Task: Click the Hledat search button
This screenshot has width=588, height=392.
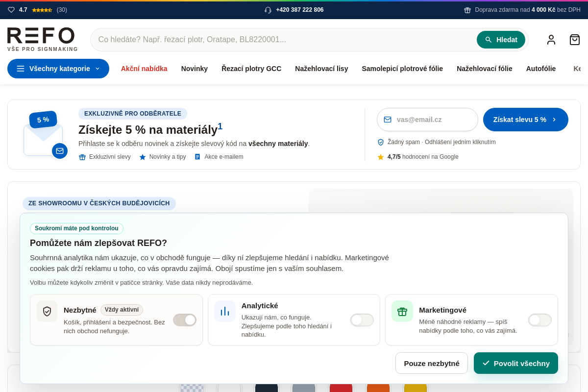Action: click(501, 40)
